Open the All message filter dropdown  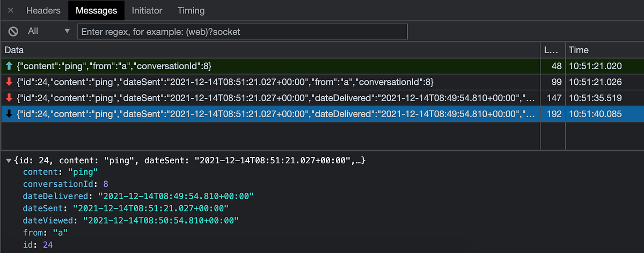coord(49,32)
